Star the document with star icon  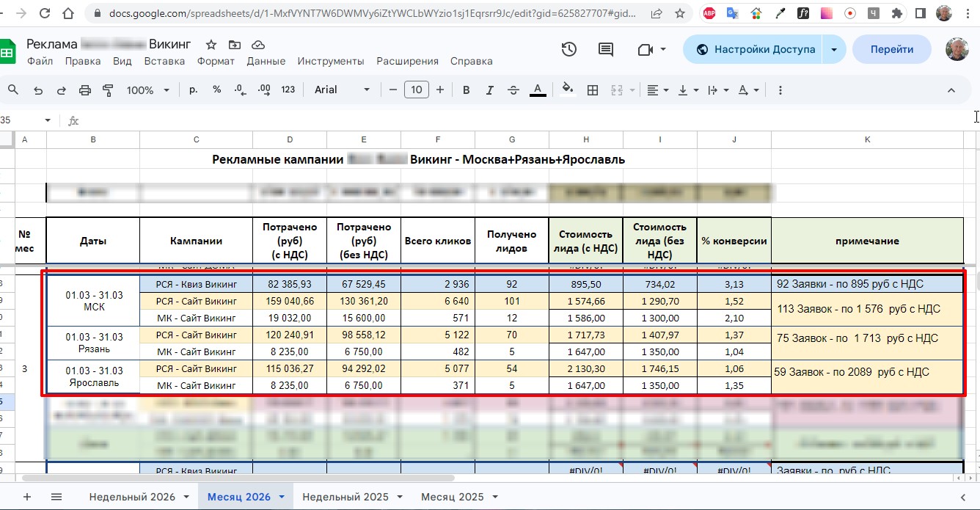pyautogui.click(x=211, y=45)
